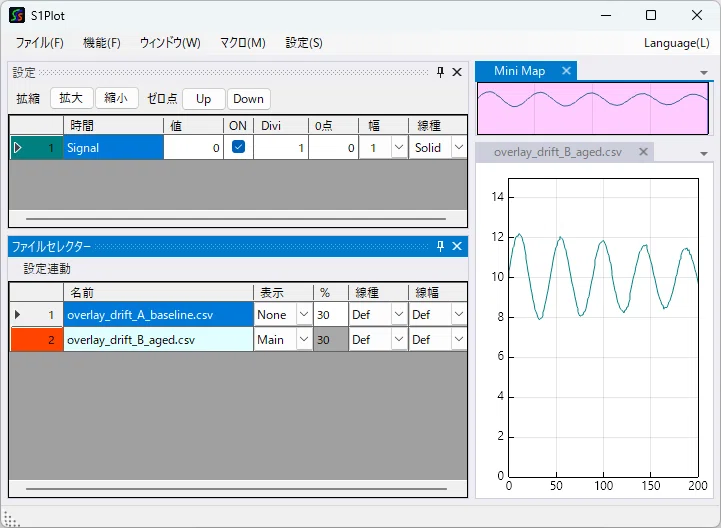The height and width of the screenshot is (528, 721).
Task: Close the 設定 panel
Action: click(457, 72)
